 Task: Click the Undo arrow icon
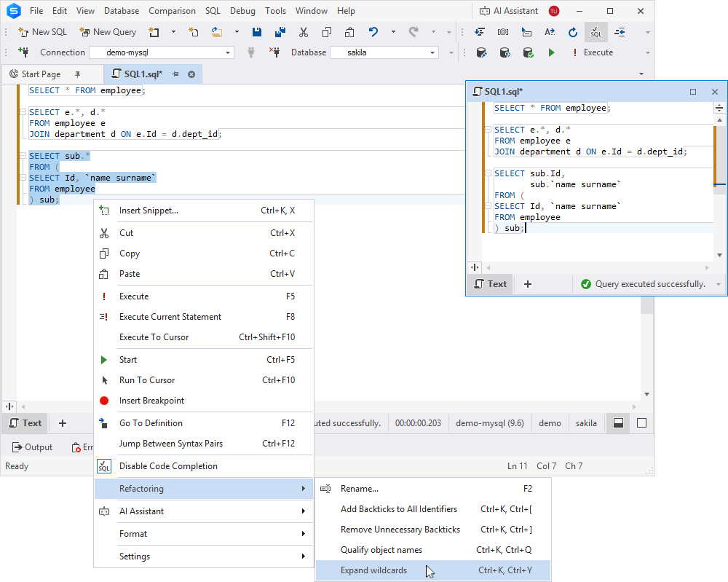coord(373,32)
